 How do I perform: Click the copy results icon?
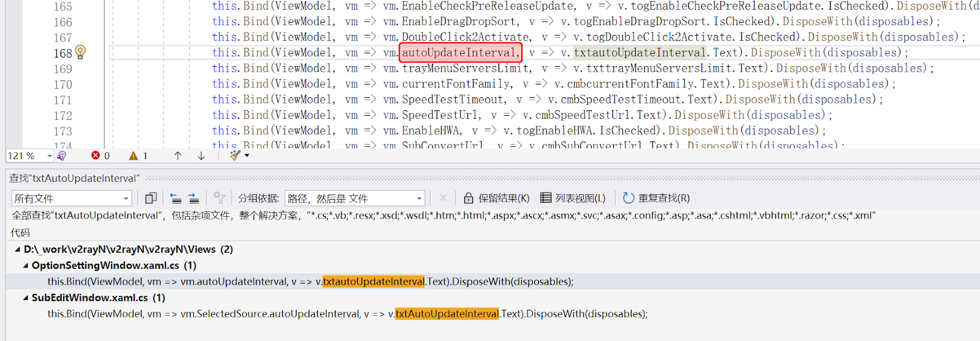tap(151, 198)
